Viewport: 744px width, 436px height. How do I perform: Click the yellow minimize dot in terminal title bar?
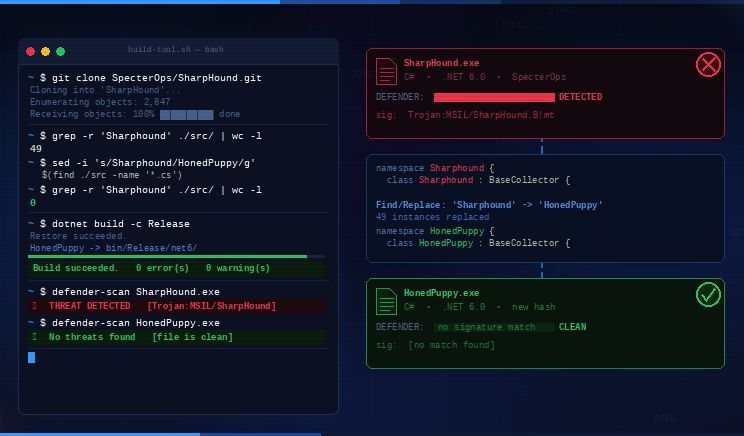[46, 51]
